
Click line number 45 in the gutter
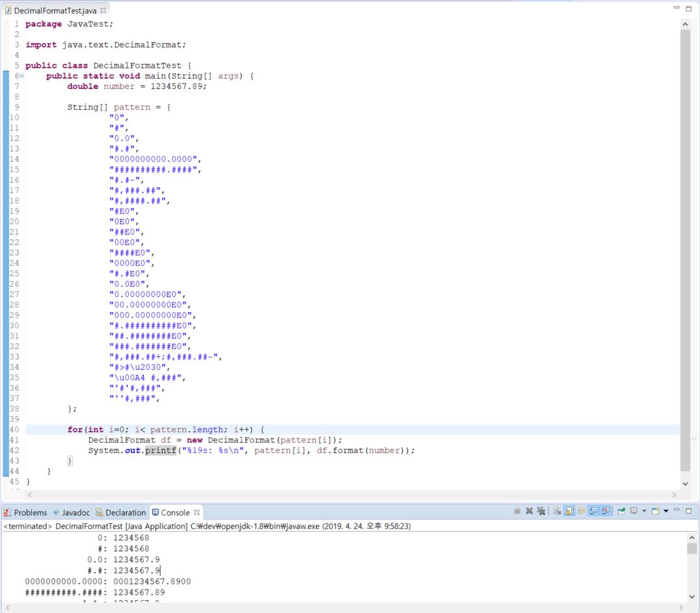click(x=14, y=482)
